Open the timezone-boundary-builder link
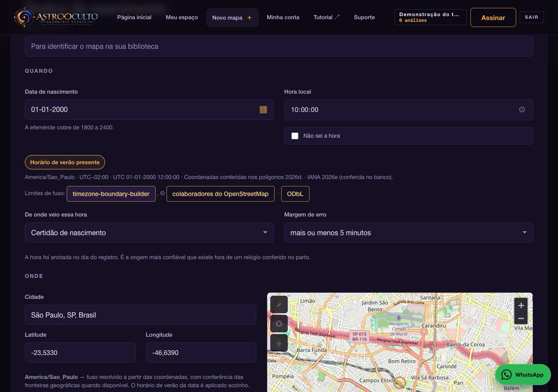 [x=111, y=194]
